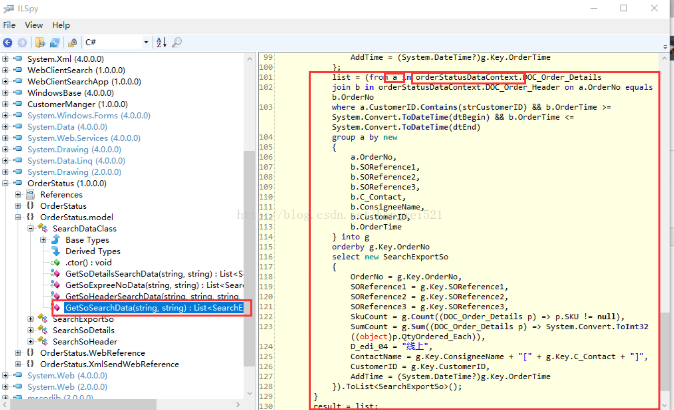
Task: Open the Help menu
Action: pyautogui.click(x=61, y=25)
